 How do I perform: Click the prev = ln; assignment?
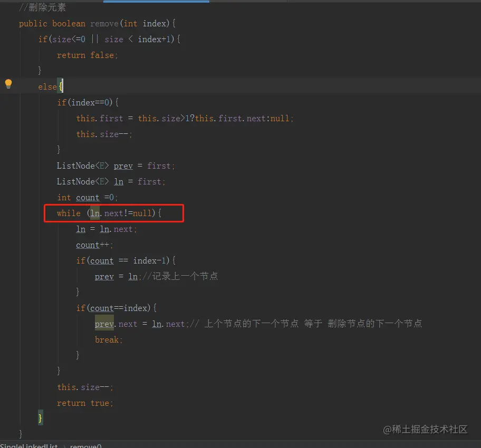[x=118, y=277]
